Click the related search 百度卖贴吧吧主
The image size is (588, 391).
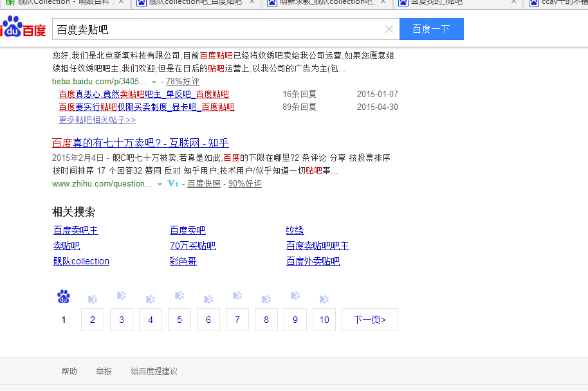318,246
